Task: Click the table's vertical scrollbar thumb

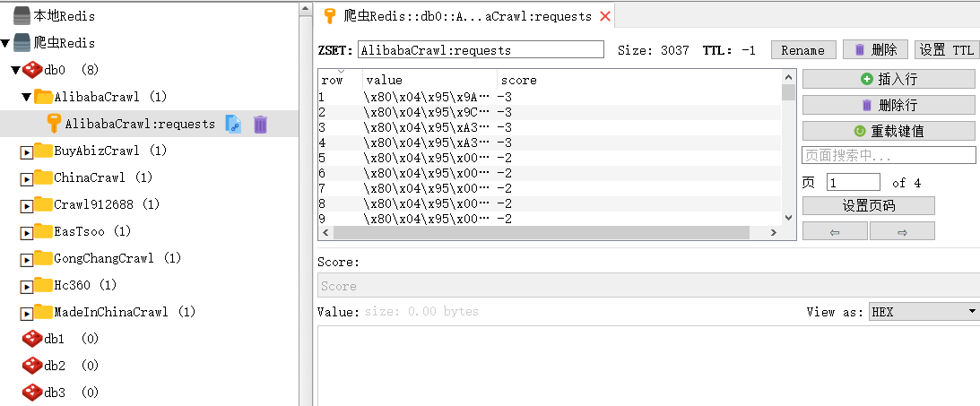Action: 788,91
